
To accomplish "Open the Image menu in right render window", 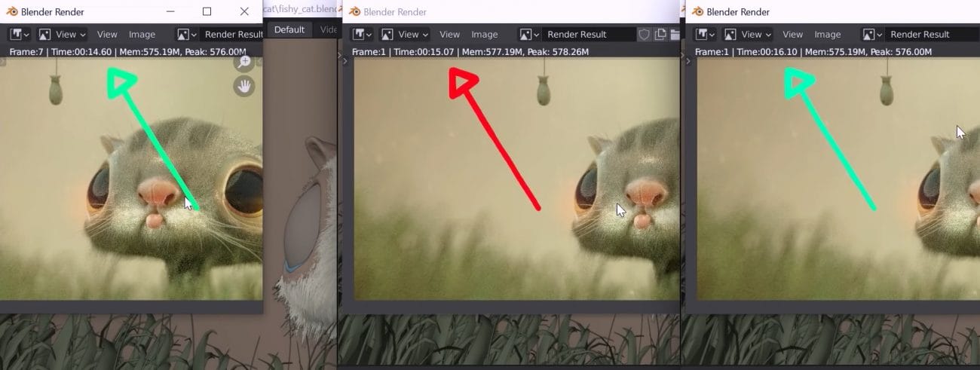I will (x=827, y=34).
